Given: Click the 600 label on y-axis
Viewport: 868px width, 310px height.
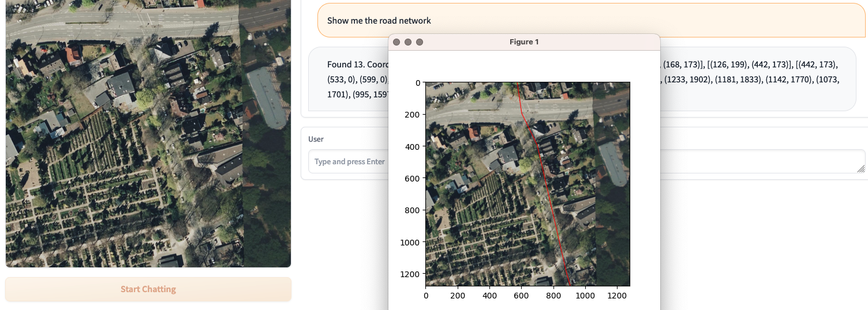Looking at the screenshot, I should tap(411, 179).
